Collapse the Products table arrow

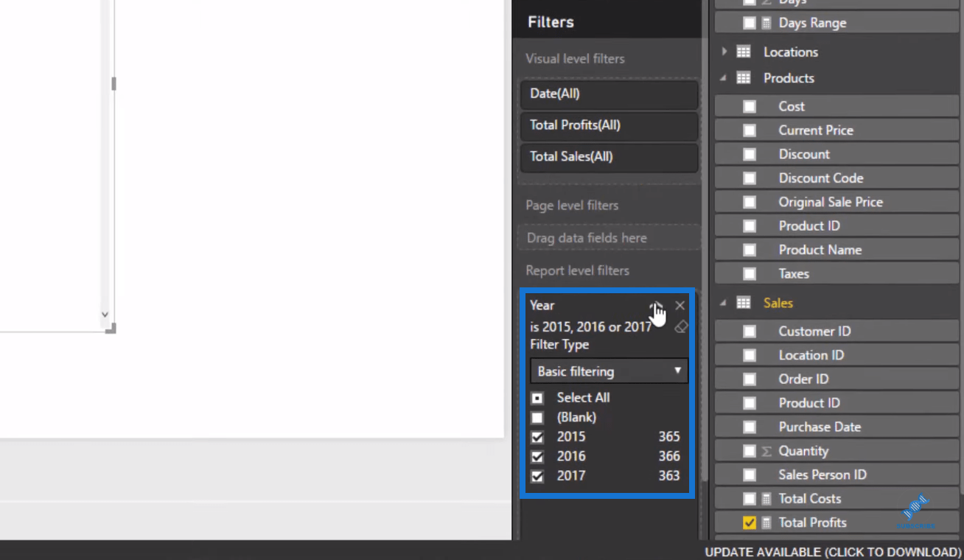(x=724, y=78)
